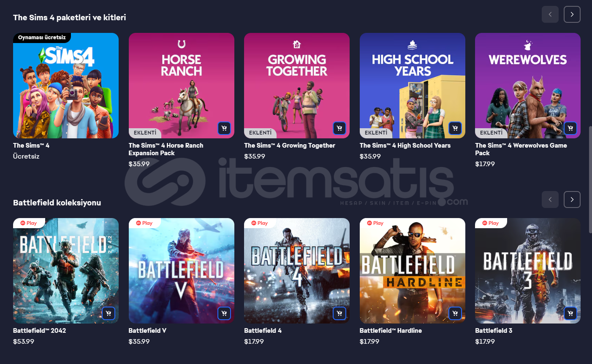Show previous Battlefield collection items
Image resolution: width=592 pixels, height=364 pixels.
click(550, 200)
